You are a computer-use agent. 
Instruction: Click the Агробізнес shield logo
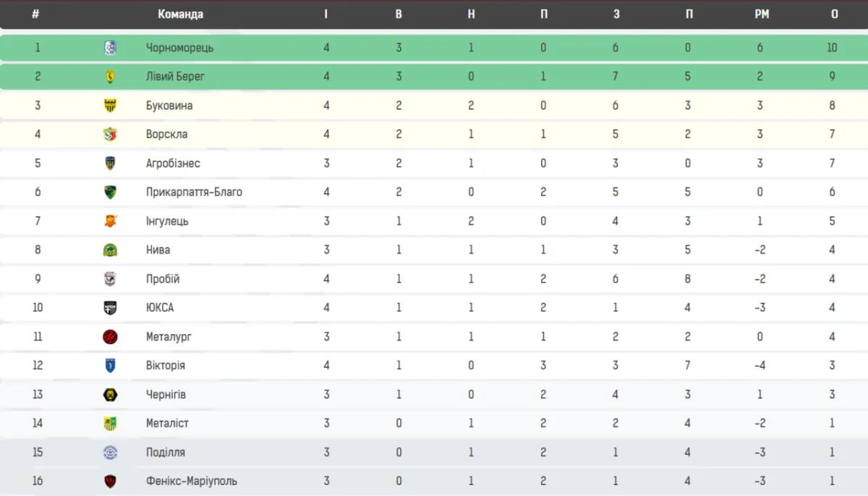pyautogui.click(x=110, y=163)
